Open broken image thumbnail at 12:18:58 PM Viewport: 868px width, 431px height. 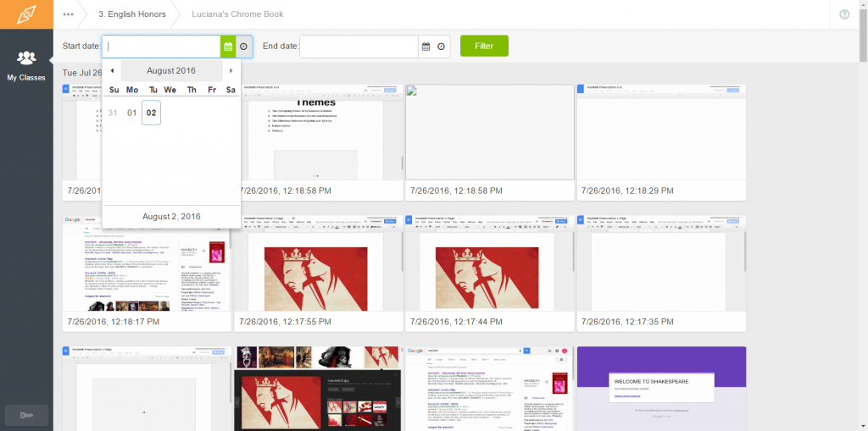490,132
